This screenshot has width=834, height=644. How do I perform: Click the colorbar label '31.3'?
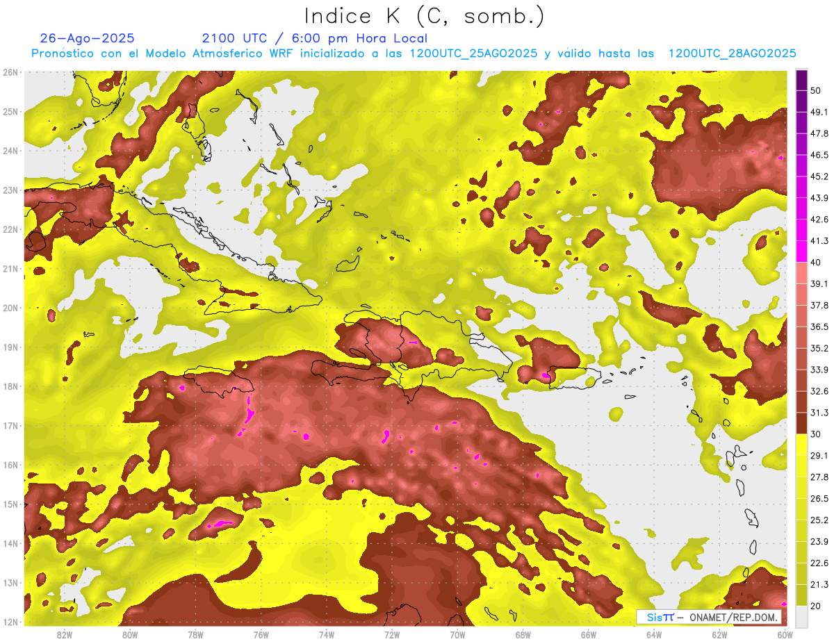click(819, 413)
